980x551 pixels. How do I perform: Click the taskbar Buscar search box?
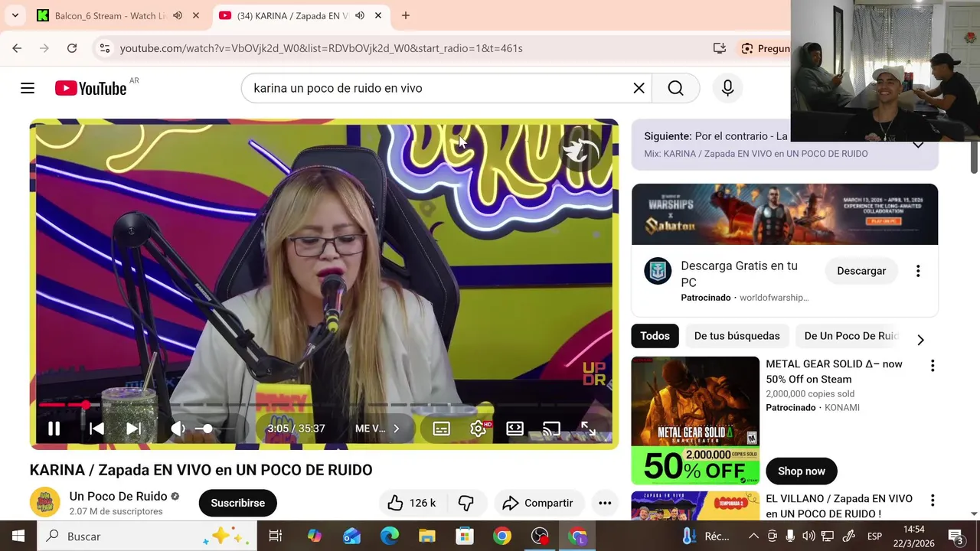click(147, 536)
